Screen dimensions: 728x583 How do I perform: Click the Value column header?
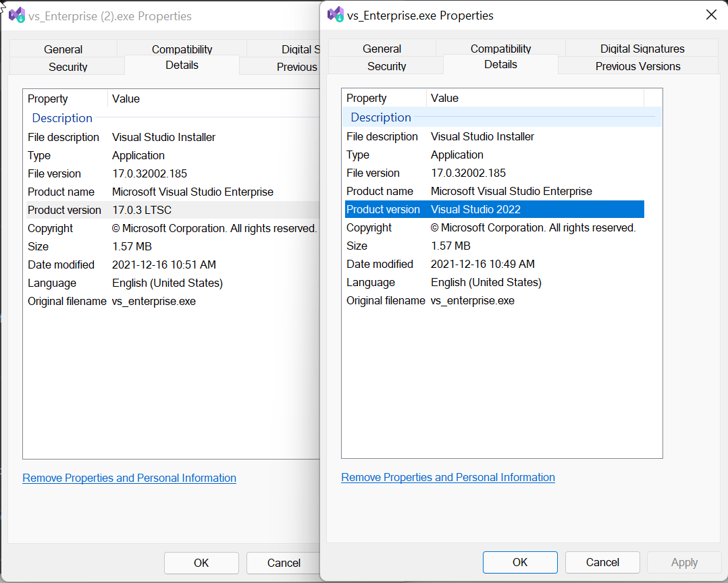pos(445,98)
